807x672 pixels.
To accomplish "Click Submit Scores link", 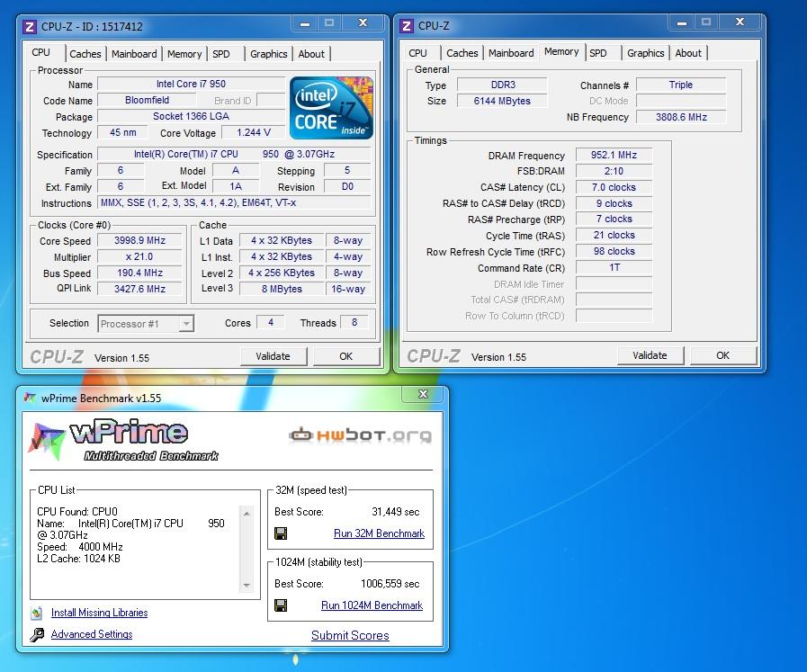I will (x=350, y=635).
